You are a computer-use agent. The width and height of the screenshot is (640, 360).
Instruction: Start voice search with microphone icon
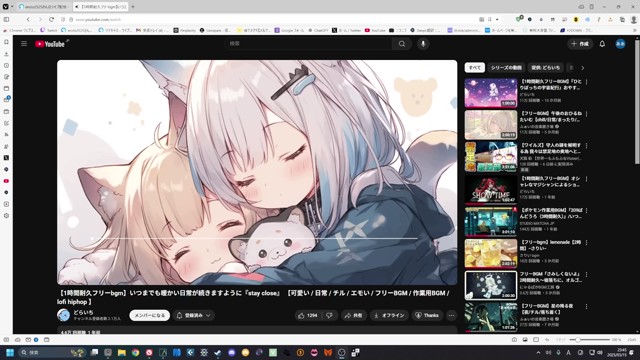(x=423, y=44)
